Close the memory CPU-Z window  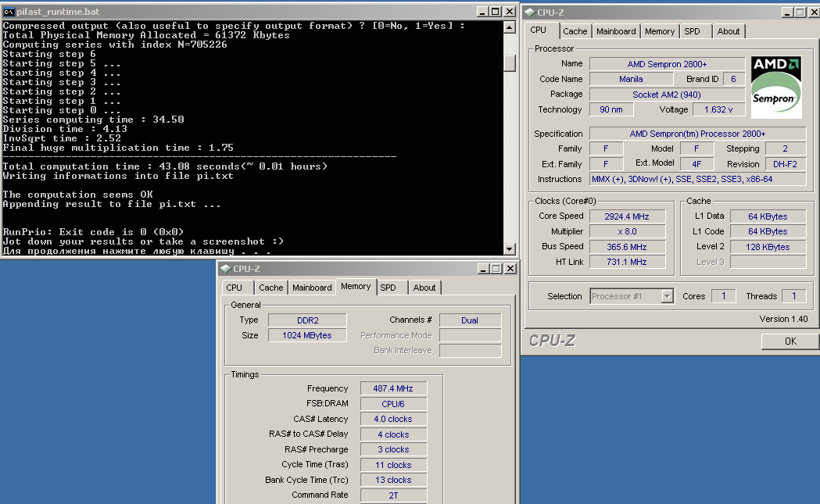pyautogui.click(x=510, y=269)
